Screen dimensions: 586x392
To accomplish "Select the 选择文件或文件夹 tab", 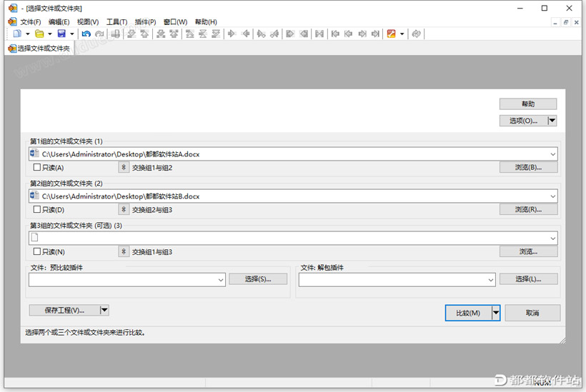I will point(39,49).
